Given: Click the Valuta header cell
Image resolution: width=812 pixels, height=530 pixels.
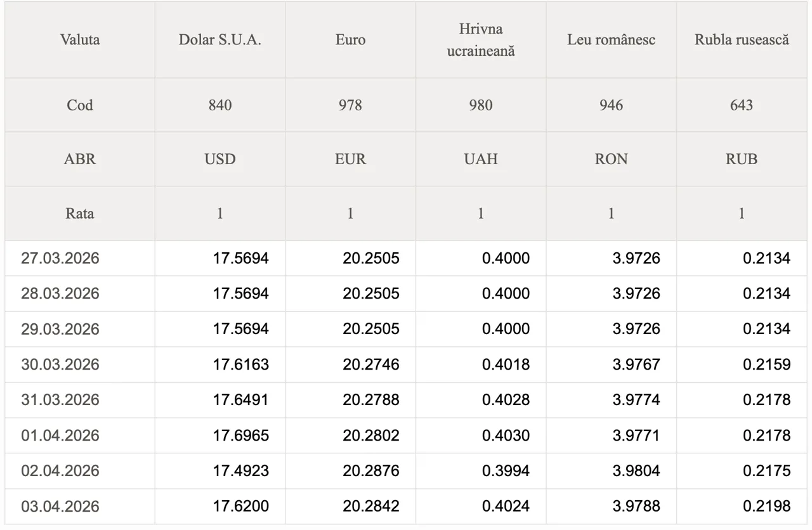Looking at the screenshot, I should (x=80, y=40).
